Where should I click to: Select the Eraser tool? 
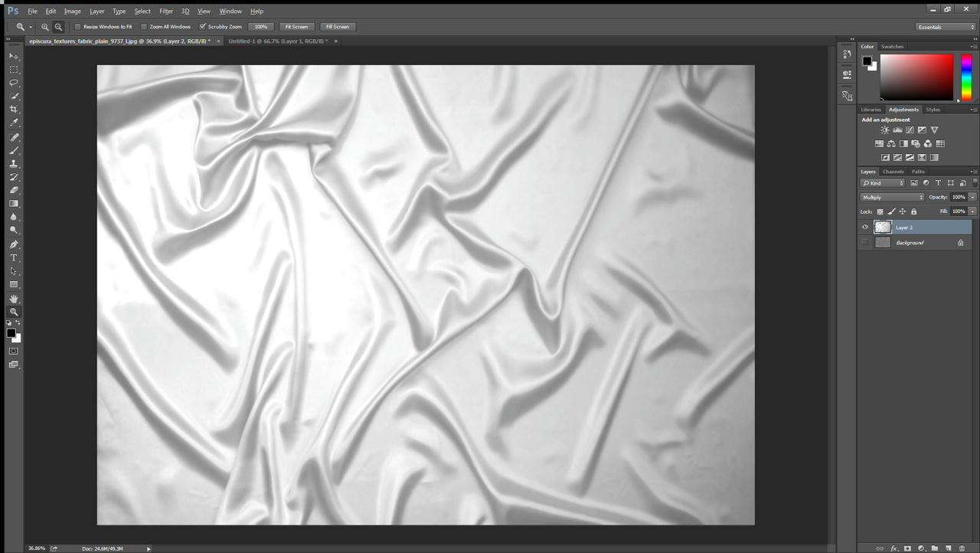tap(14, 190)
